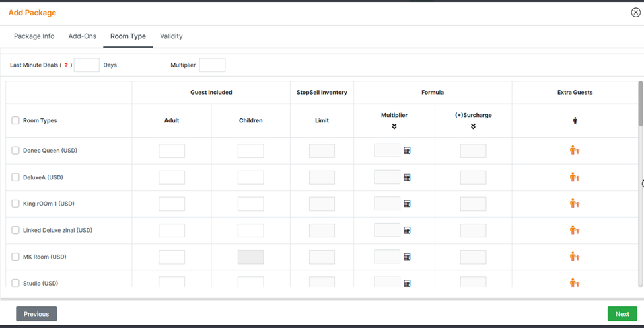Tick the MK Room (USD) checkbox

16,257
